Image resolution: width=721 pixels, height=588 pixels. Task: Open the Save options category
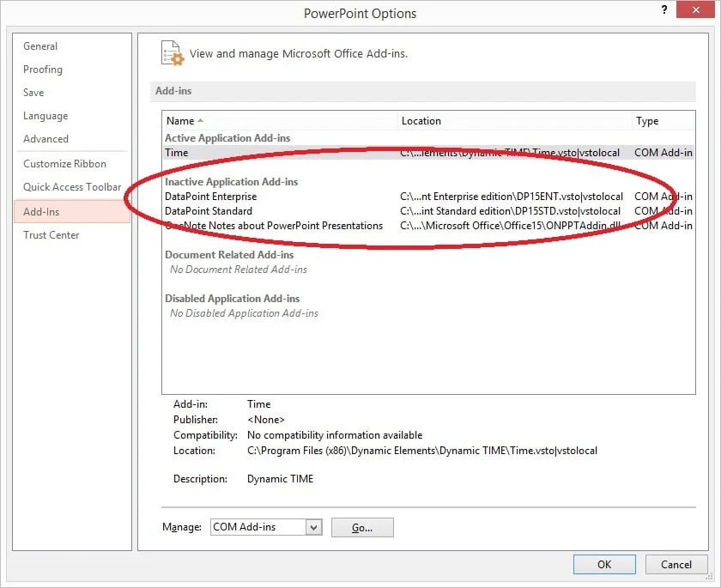33,93
